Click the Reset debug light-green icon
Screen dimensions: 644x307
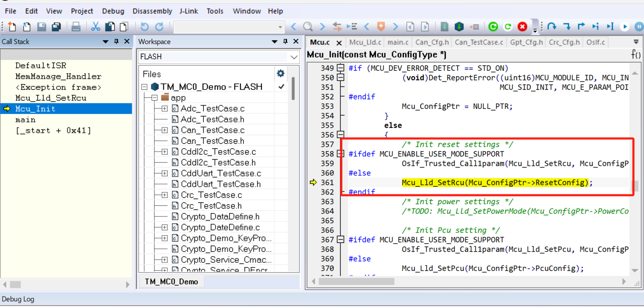point(508,27)
